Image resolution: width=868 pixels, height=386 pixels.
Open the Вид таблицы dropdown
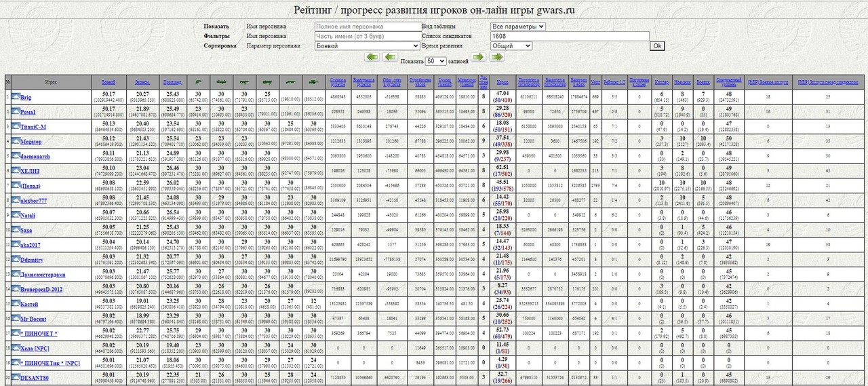point(518,26)
